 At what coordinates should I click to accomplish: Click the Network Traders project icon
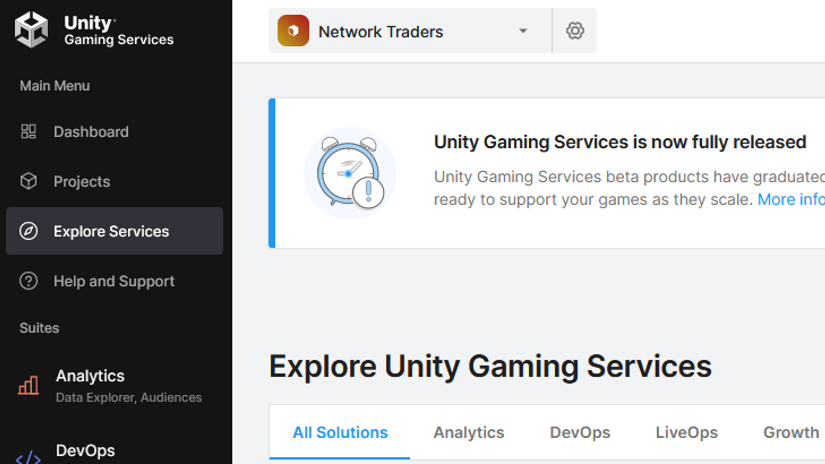(293, 31)
